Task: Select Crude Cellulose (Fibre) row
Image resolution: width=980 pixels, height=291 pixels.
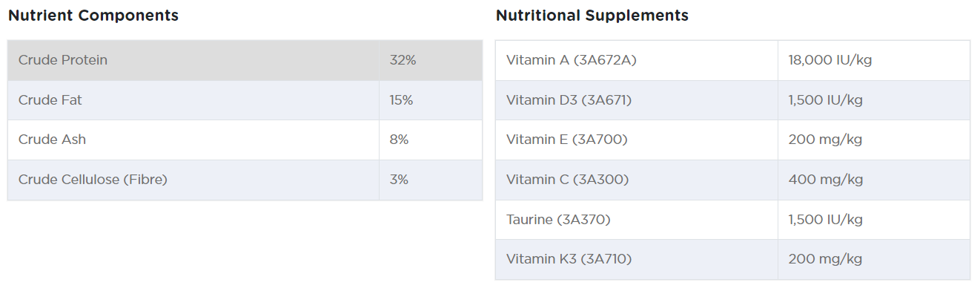Action: 245,180
